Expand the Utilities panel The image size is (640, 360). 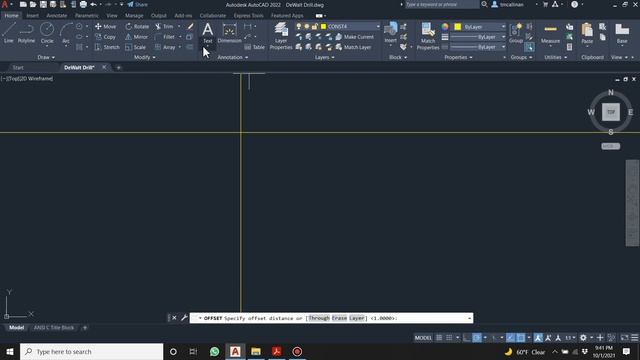[556, 58]
